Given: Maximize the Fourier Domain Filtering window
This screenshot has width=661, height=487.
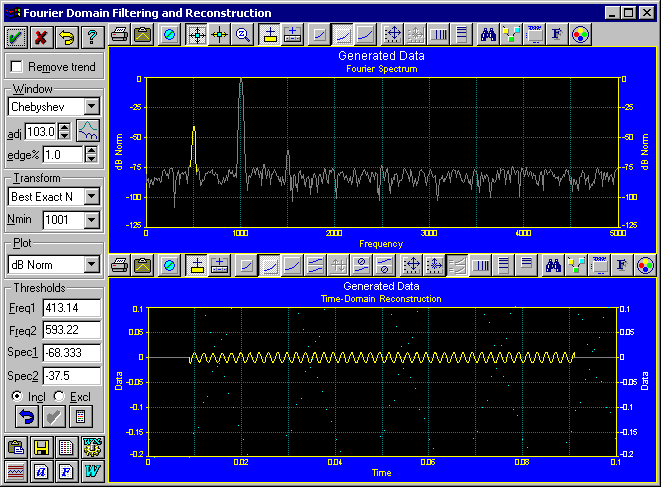Looking at the screenshot, I should 628,13.
